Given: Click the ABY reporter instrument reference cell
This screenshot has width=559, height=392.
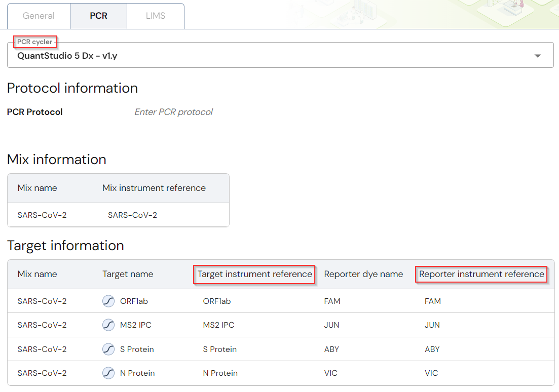Looking at the screenshot, I should point(432,349).
